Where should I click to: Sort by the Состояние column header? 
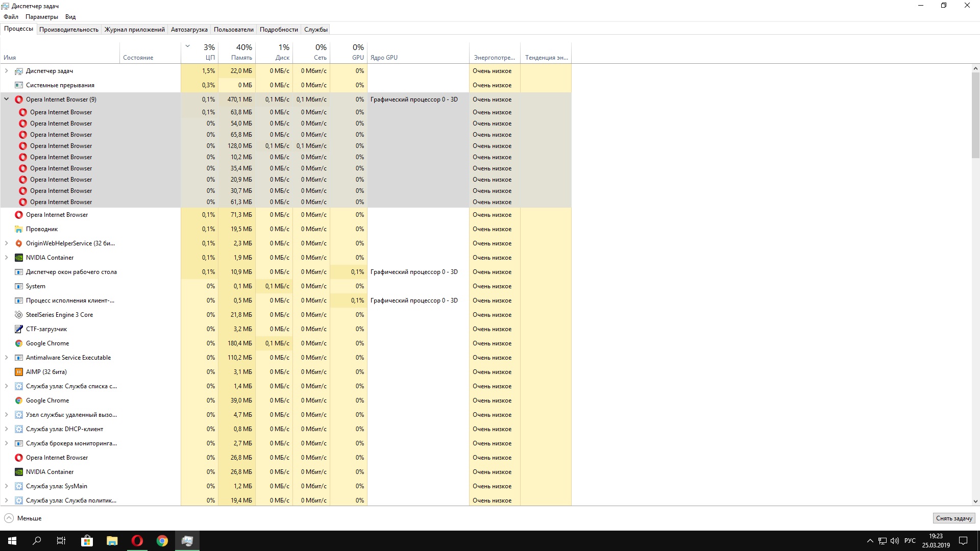[x=150, y=53]
